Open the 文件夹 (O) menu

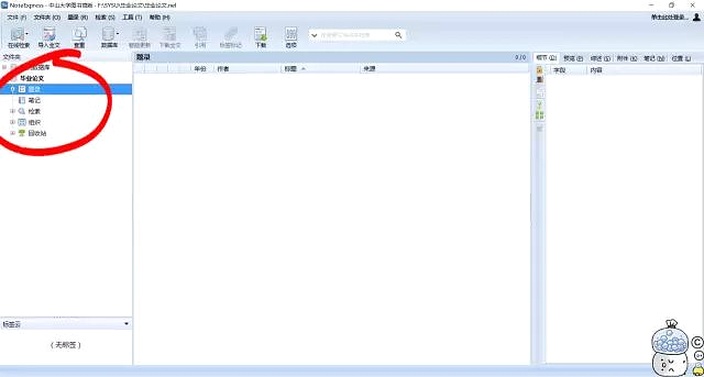[47, 17]
